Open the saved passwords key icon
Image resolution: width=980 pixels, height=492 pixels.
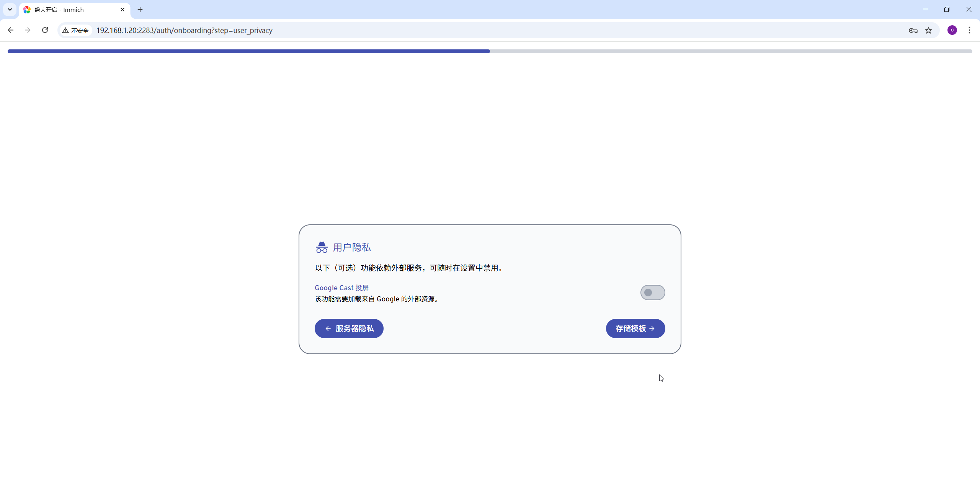click(913, 31)
